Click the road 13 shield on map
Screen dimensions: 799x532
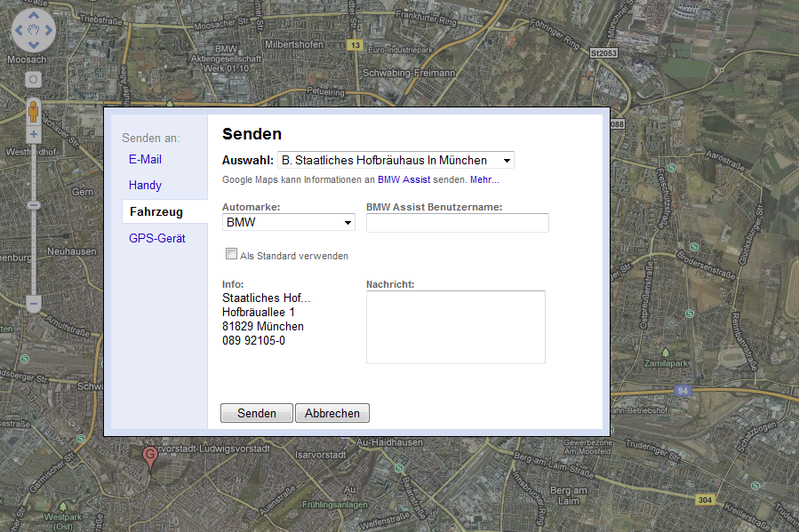[355, 45]
